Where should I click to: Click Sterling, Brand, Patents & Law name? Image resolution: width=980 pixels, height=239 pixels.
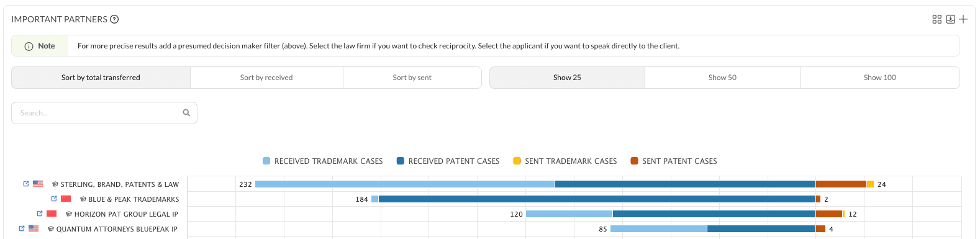(120, 184)
